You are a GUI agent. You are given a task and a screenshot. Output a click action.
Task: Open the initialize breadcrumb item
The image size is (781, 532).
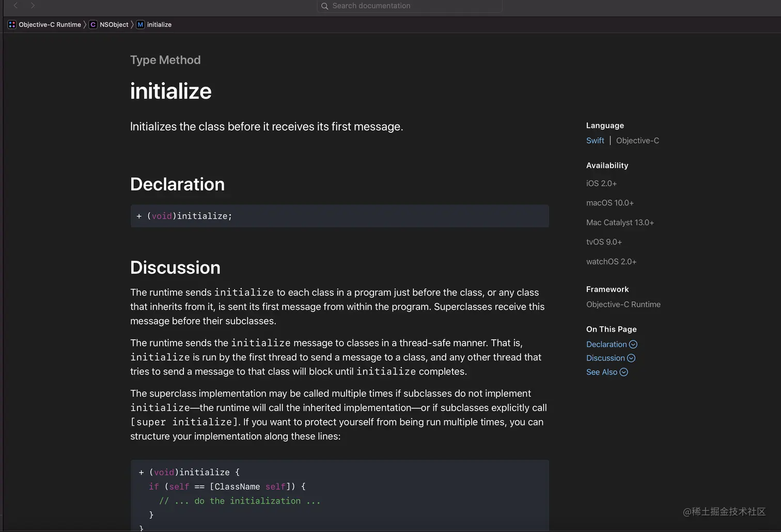[x=159, y=25]
